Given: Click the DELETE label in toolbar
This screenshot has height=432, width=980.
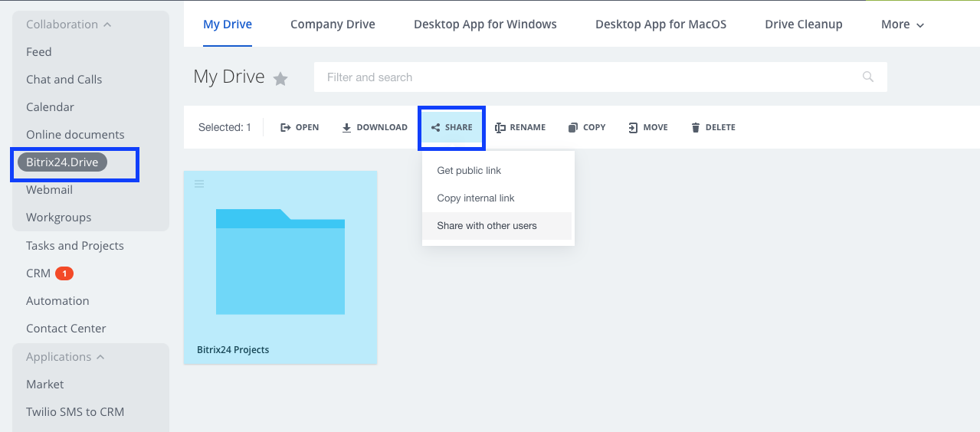Looking at the screenshot, I should click(x=720, y=128).
